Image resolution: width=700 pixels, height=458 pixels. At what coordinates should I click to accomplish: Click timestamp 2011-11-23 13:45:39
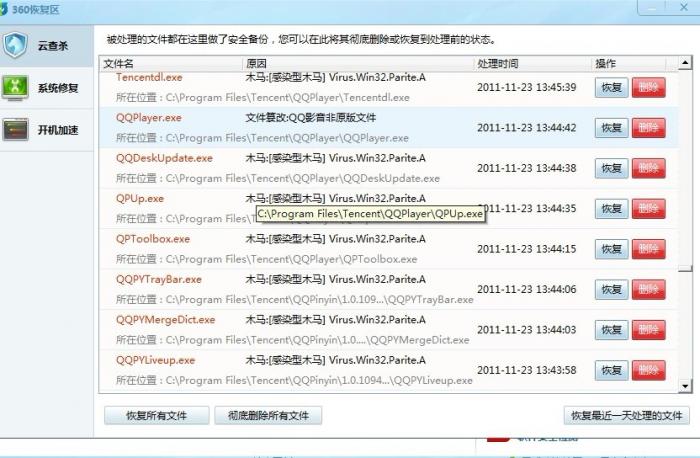(x=526, y=87)
